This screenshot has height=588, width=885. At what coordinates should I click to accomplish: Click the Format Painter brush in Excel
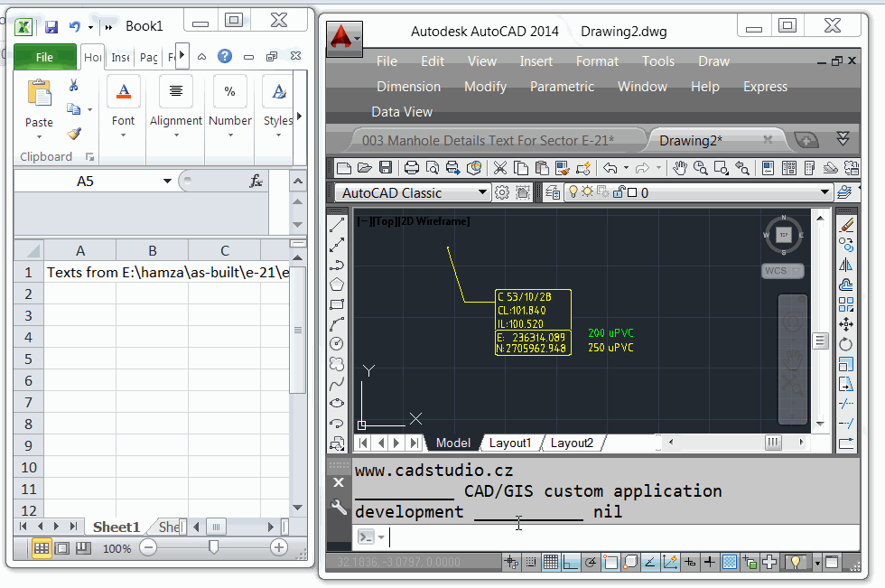click(x=74, y=134)
